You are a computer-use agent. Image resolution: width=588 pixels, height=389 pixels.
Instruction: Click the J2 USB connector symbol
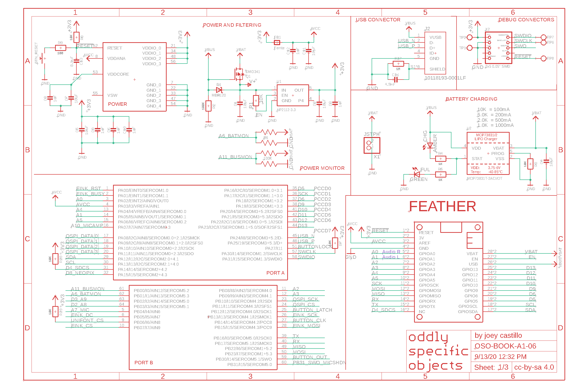pos(435,53)
